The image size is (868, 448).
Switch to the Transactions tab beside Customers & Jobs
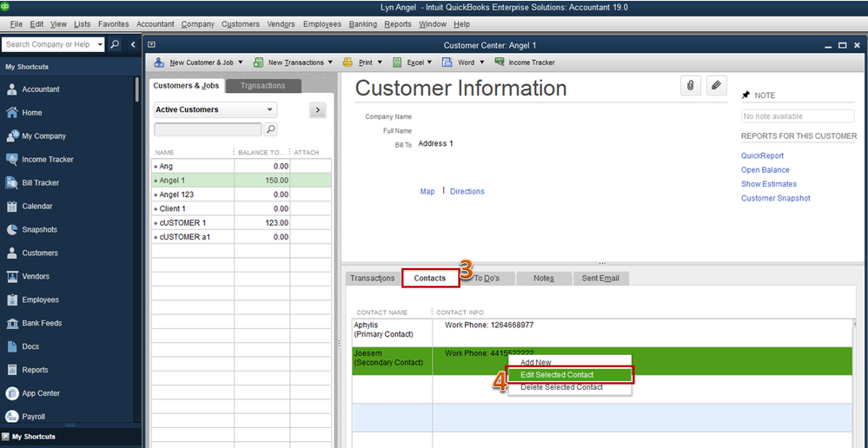click(263, 86)
